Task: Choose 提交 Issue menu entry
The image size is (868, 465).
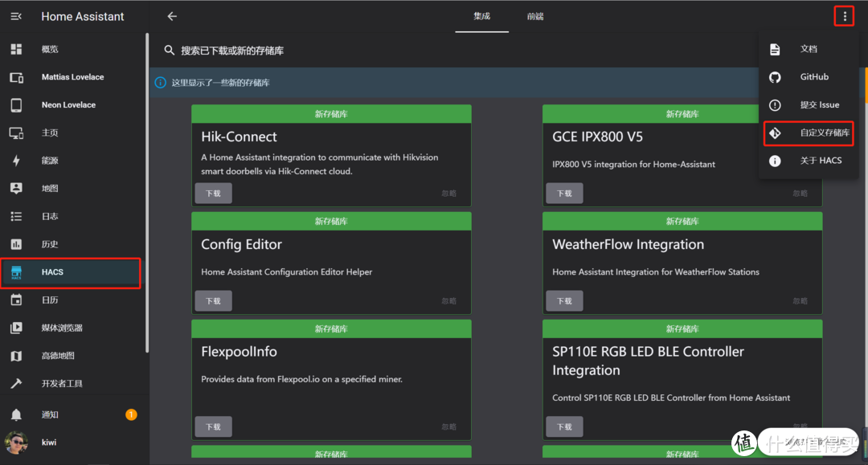Action: tap(809, 105)
